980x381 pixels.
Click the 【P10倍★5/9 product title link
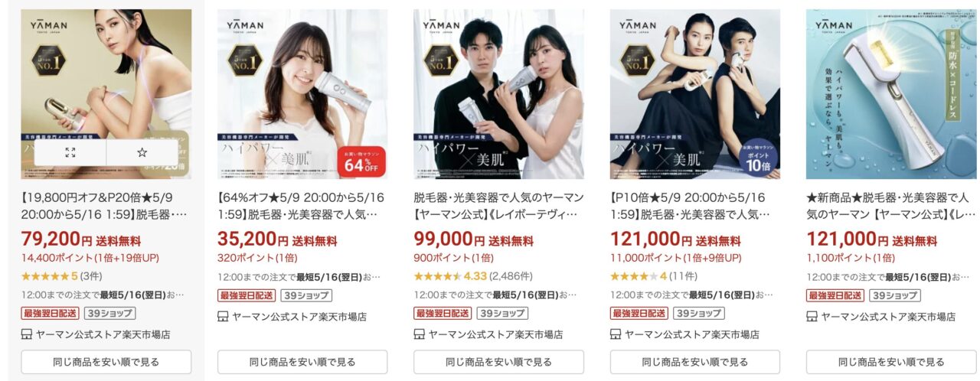click(694, 206)
